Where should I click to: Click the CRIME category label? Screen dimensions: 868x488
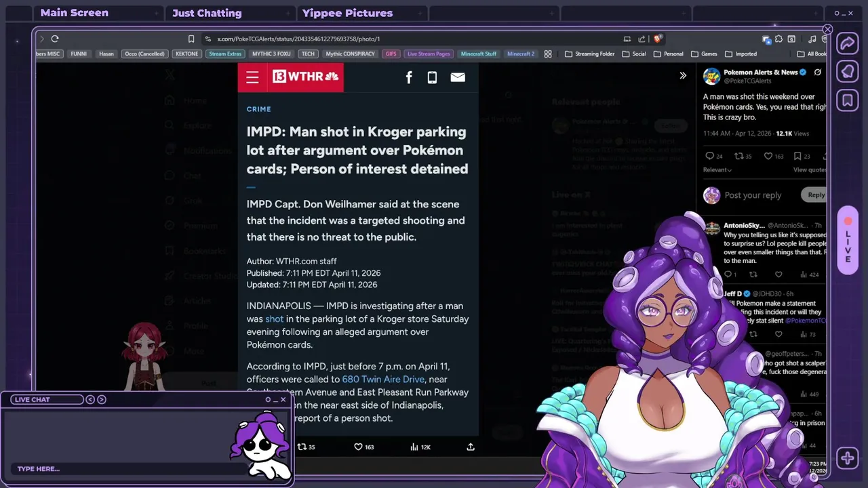coord(259,109)
